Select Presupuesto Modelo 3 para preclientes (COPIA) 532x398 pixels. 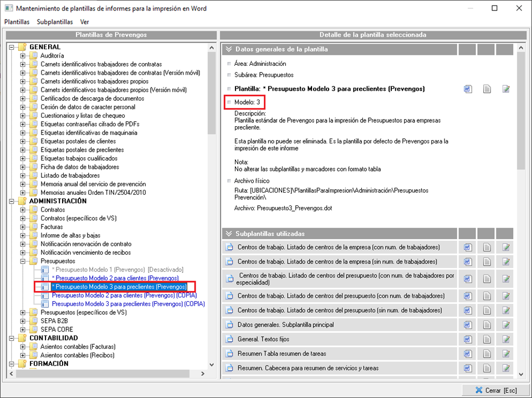coord(127,304)
